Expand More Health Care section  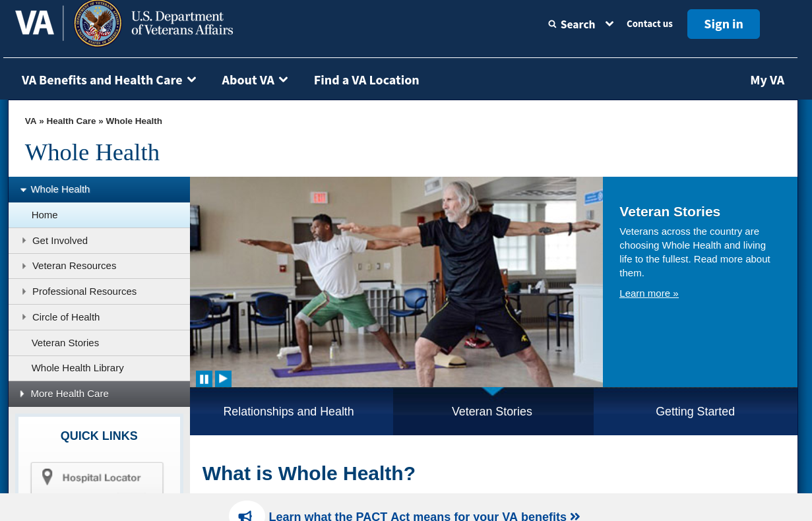tap(69, 394)
